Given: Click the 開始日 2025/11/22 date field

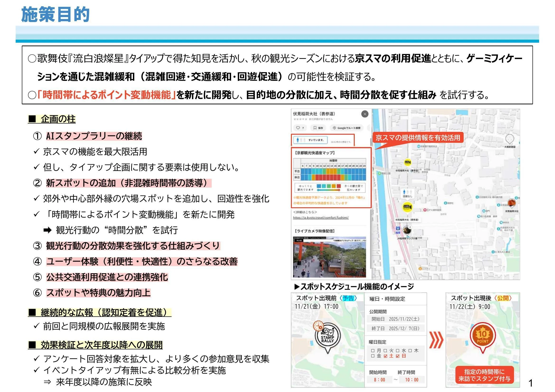Looking at the screenshot, I should tap(396, 319).
